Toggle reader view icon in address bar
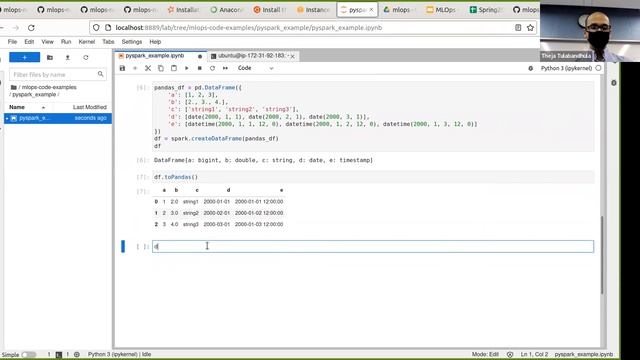This screenshot has height=360, width=640. click(x=518, y=28)
